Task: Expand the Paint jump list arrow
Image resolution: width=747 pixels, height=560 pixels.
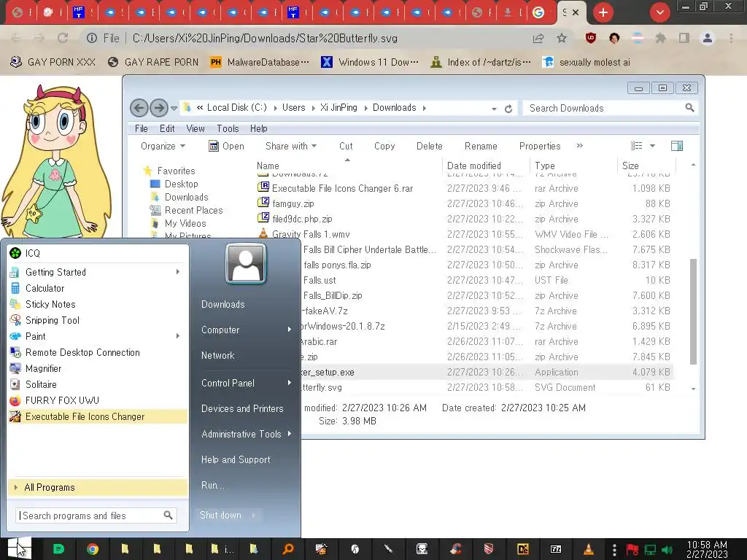Action: pos(178,336)
